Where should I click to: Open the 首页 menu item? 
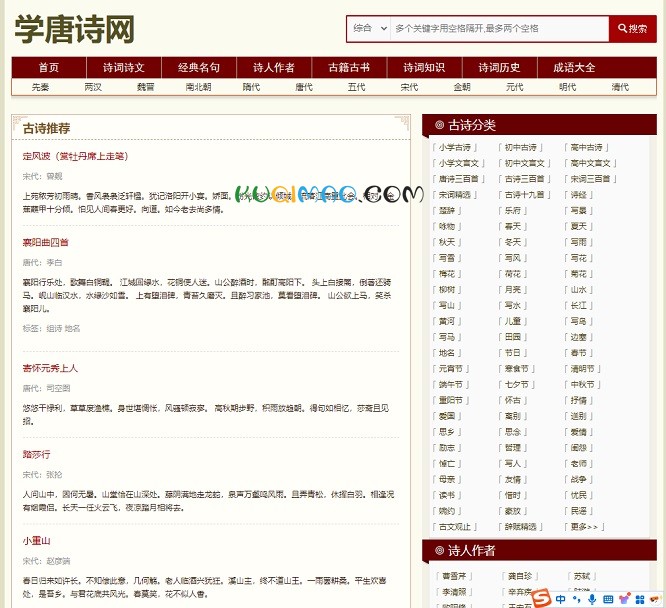[x=49, y=68]
